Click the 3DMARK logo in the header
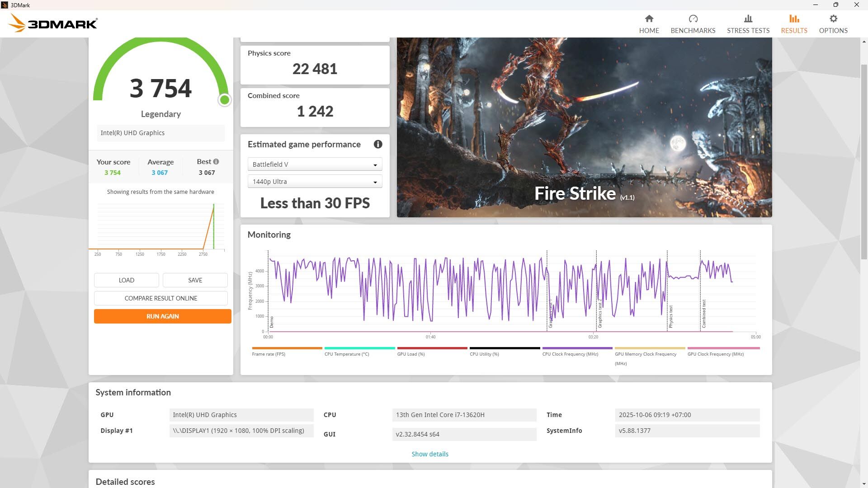This screenshot has width=868, height=488. pos(53,23)
